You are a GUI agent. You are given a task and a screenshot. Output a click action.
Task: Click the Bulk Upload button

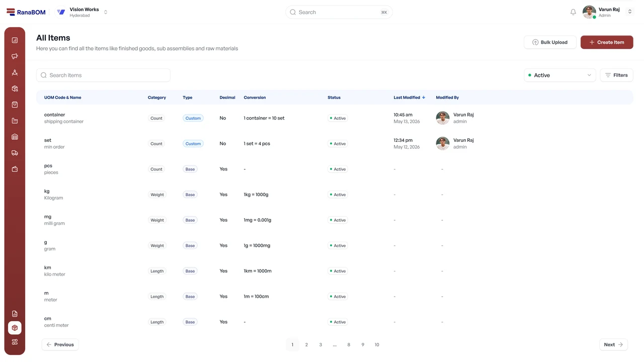click(550, 42)
